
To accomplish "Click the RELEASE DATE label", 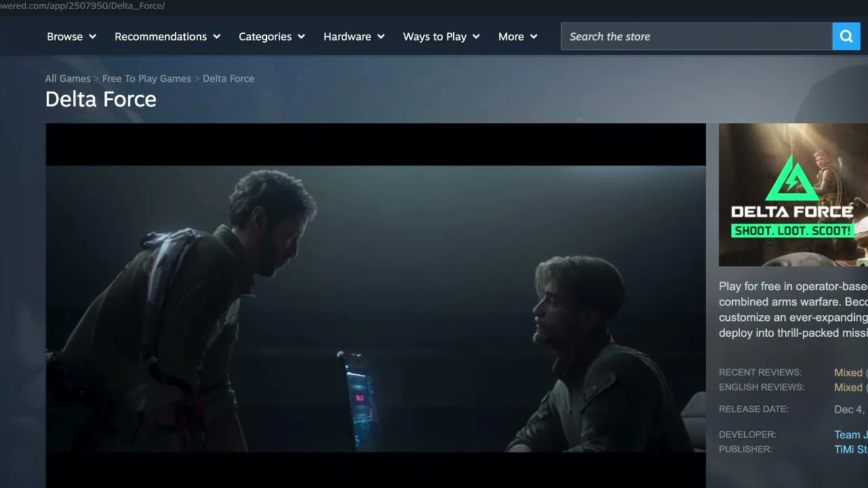I will tap(753, 409).
